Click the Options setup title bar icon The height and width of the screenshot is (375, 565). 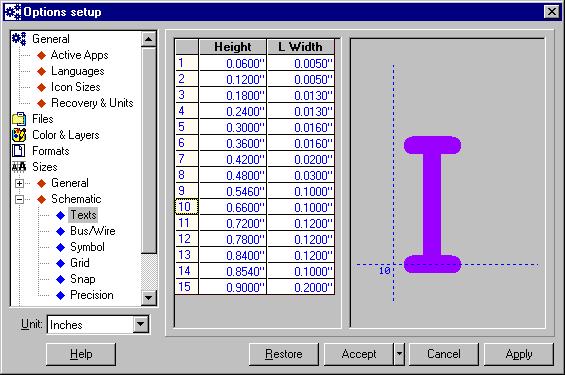click(13, 12)
